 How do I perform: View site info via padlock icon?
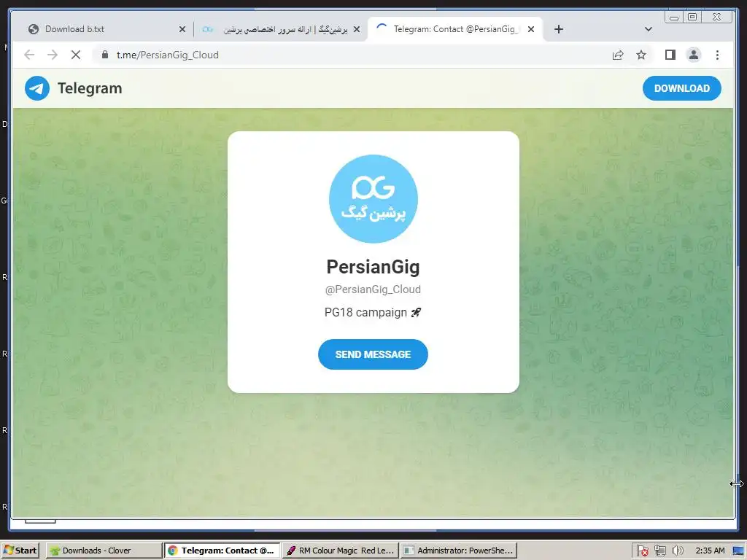[105, 55]
